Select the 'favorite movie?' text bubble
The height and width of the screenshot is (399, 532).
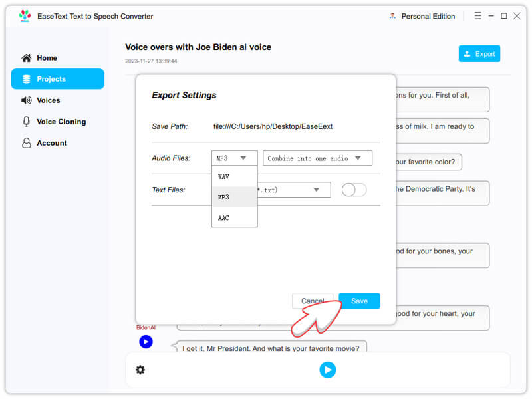(x=271, y=348)
